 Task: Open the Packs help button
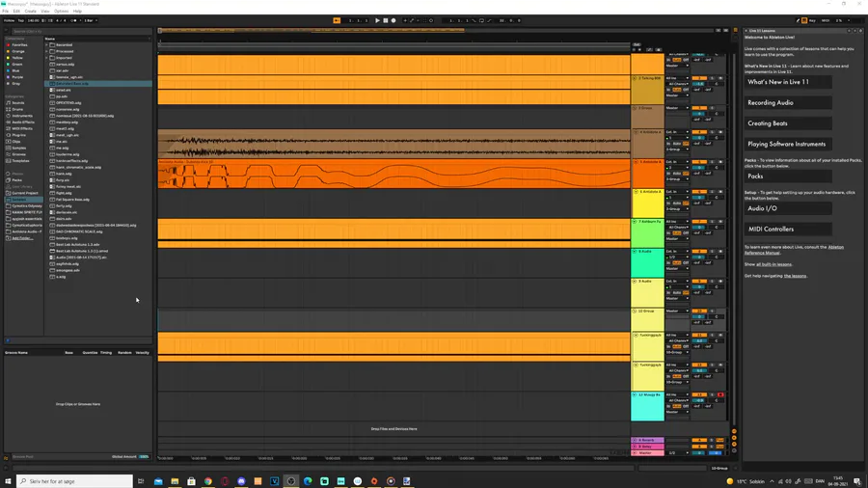787,176
